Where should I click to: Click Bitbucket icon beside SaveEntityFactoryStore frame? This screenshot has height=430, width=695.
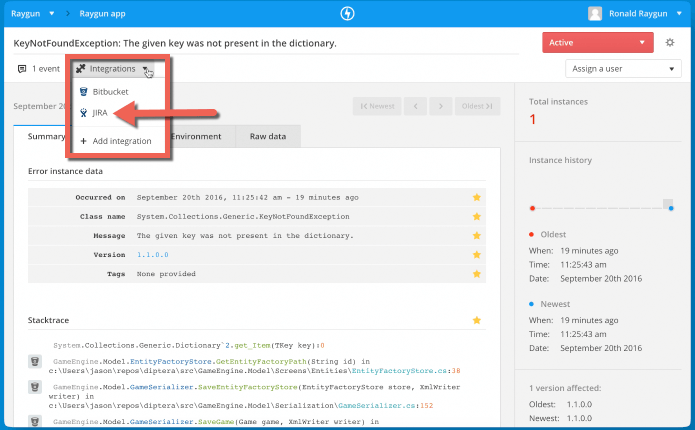tap(35, 387)
